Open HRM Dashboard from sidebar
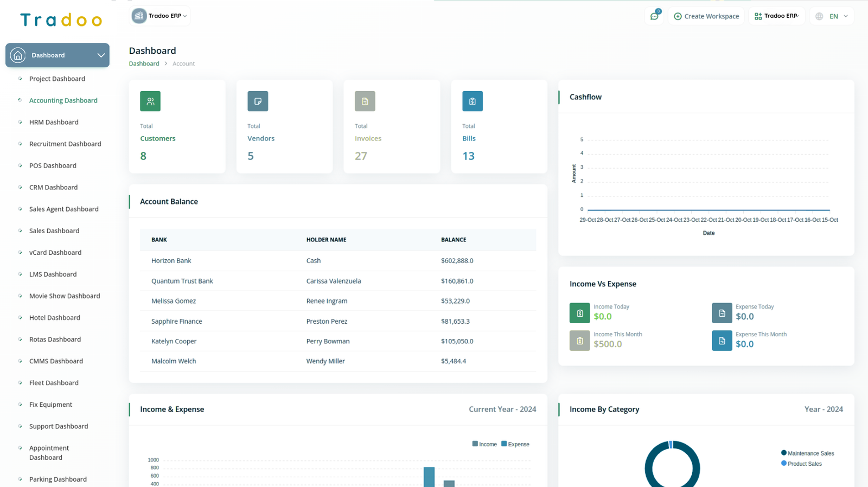 (x=54, y=122)
